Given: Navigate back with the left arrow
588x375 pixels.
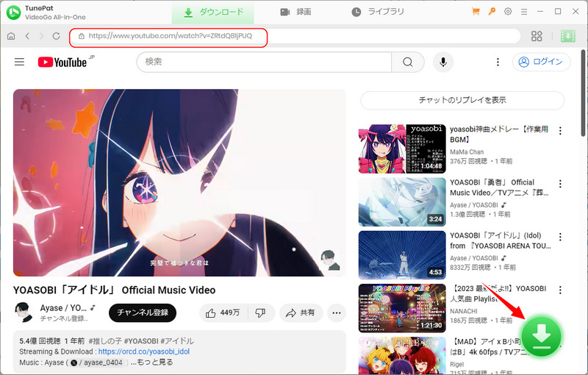Looking at the screenshot, I should tap(27, 36).
